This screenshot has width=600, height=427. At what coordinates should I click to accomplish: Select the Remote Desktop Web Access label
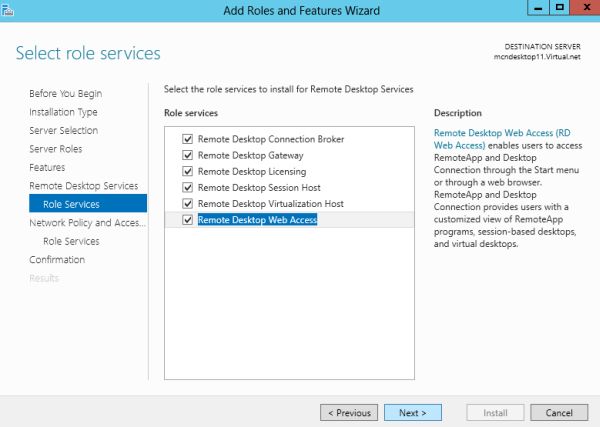pyautogui.click(x=257, y=219)
